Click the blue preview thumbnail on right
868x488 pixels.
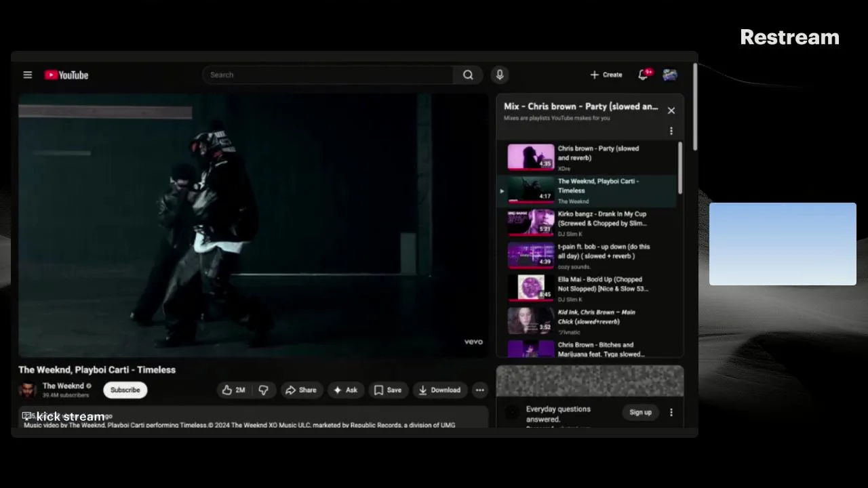pyautogui.click(x=783, y=244)
